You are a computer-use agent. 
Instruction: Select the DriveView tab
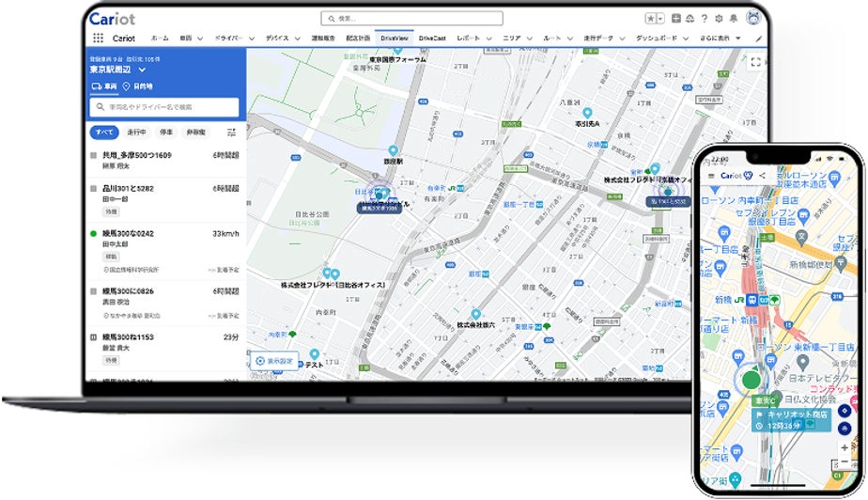(x=395, y=39)
